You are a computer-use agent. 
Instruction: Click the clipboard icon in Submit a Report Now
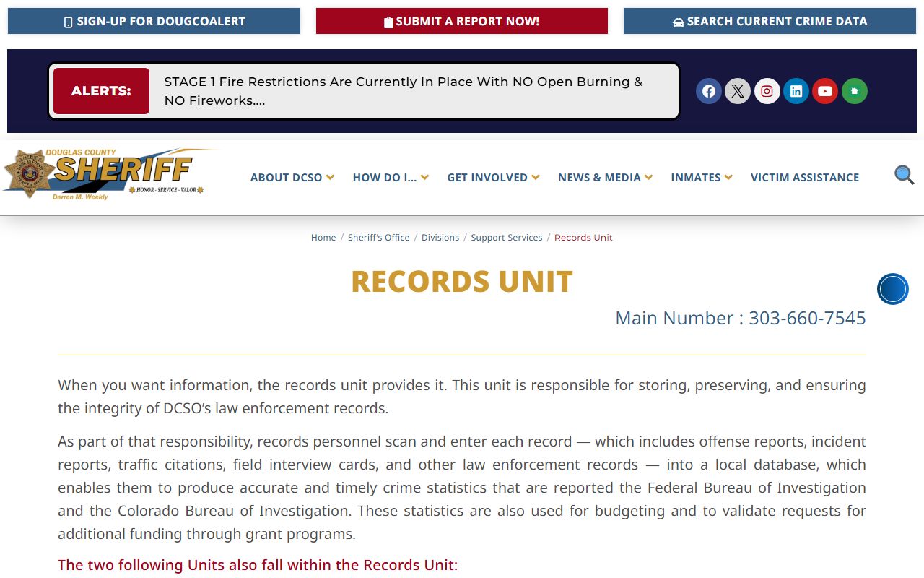[388, 22]
